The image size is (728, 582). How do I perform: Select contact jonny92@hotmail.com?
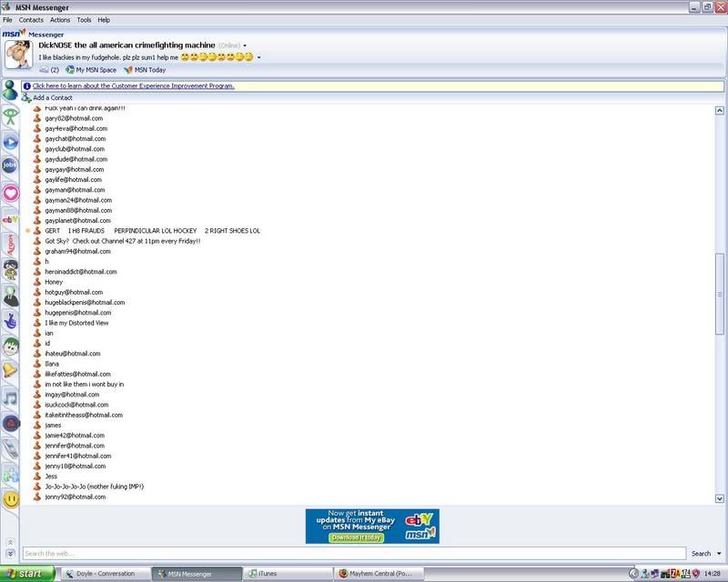[76, 497]
